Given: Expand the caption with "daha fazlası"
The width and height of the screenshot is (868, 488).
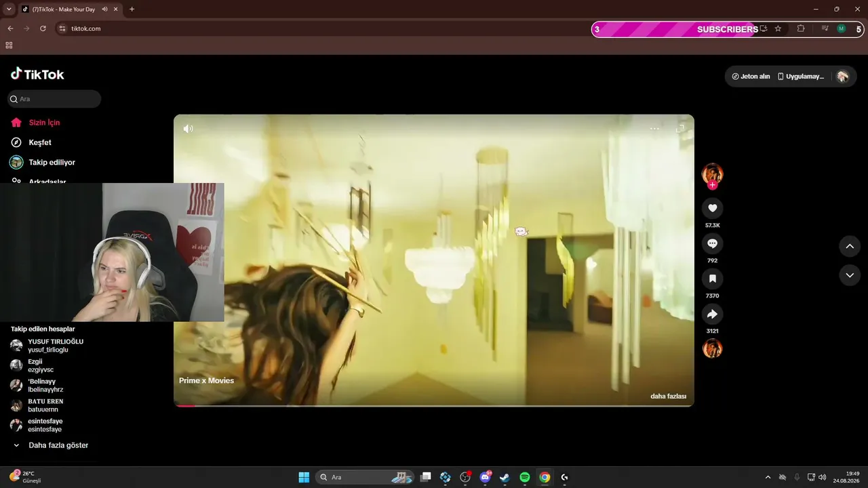Looking at the screenshot, I should point(668,396).
